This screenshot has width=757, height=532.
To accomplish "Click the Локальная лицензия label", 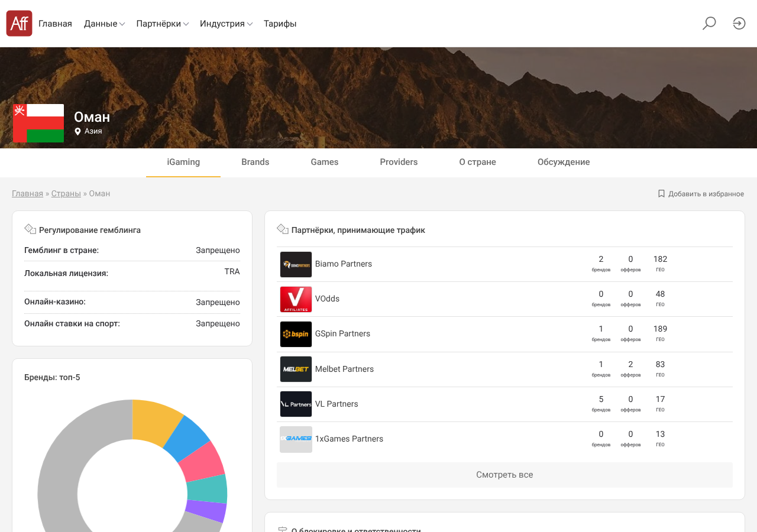I will 66,273.
